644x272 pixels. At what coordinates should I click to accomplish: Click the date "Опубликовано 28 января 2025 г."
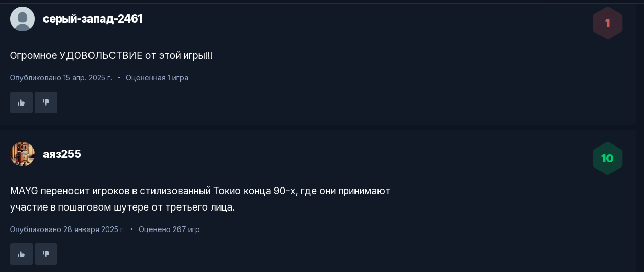pos(68,229)
